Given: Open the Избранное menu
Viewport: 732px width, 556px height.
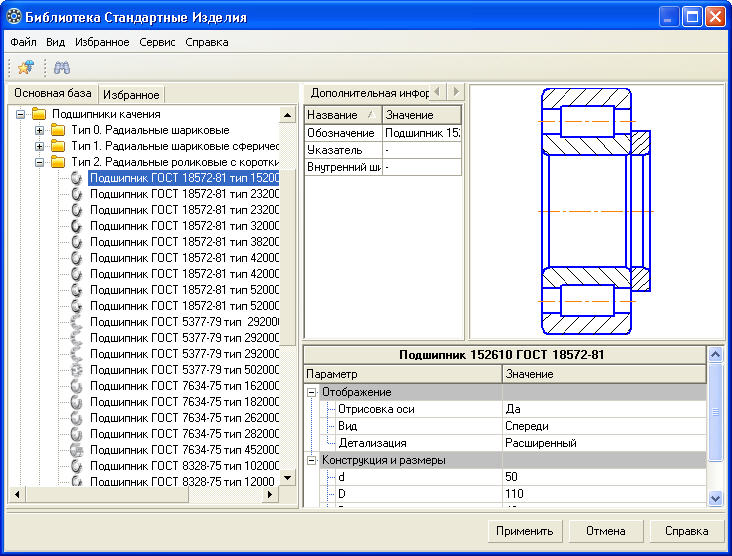Looking at the screenshot, I should (102, 42).
